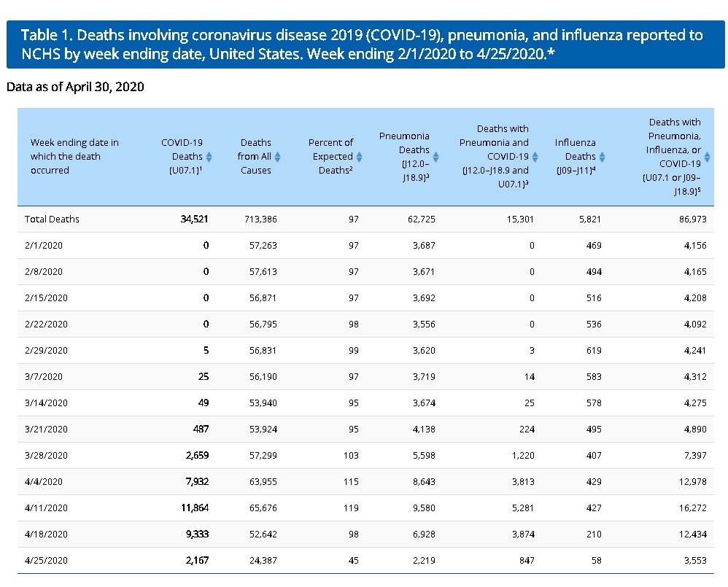Click Influenza Deaths (J09–J11) header text
Screen dimensions: 728x587
(x=576, y=156)
